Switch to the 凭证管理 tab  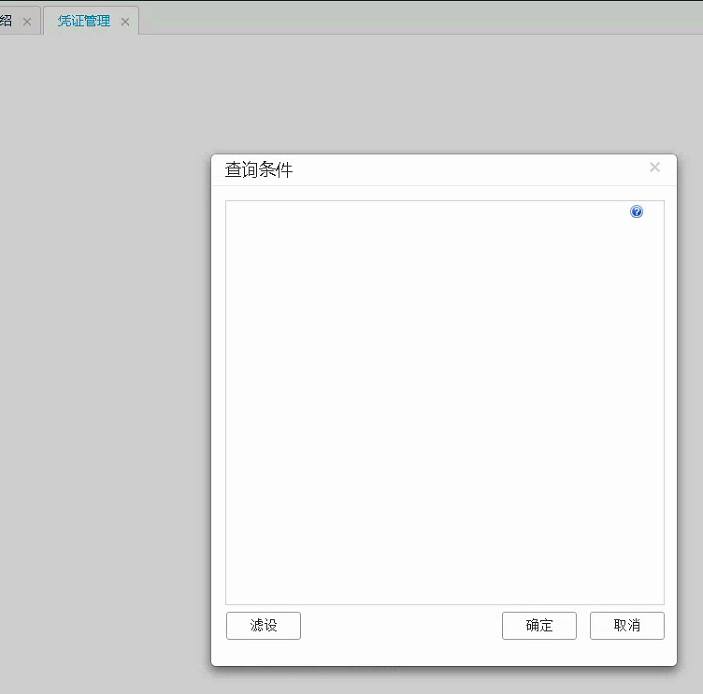(84, 21)
